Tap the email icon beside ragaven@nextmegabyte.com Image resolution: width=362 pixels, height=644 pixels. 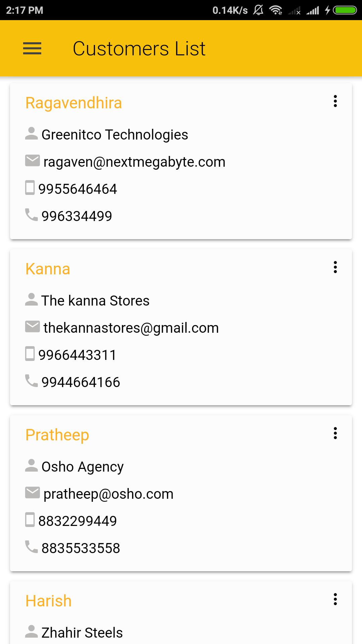point(32,161)
